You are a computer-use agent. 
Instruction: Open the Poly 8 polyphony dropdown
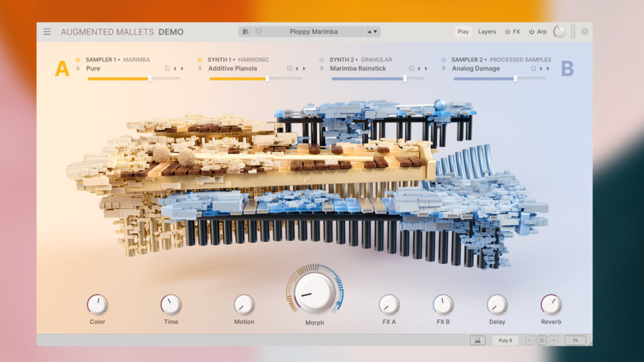506,340
